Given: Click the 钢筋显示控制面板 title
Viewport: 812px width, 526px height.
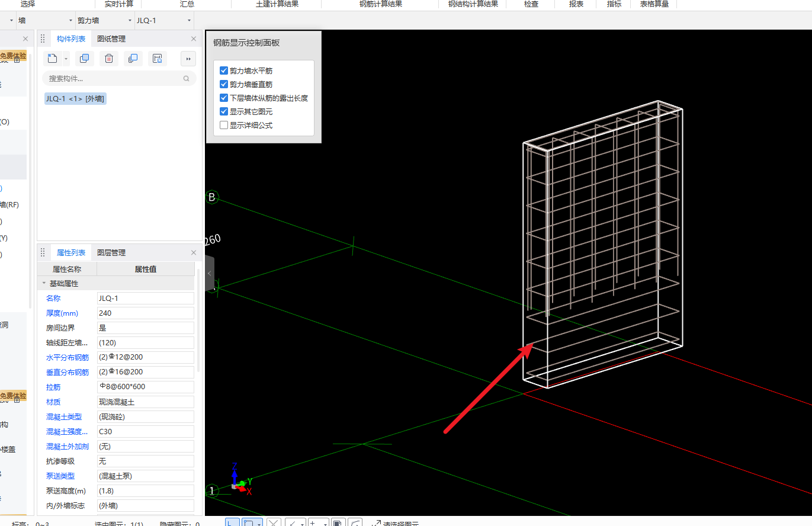Looking at the screenshot, I should (246, 43).
